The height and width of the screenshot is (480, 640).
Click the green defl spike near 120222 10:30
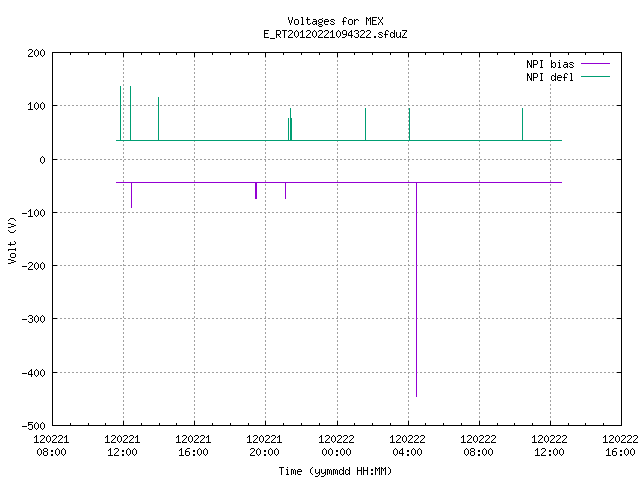(522, 124)
